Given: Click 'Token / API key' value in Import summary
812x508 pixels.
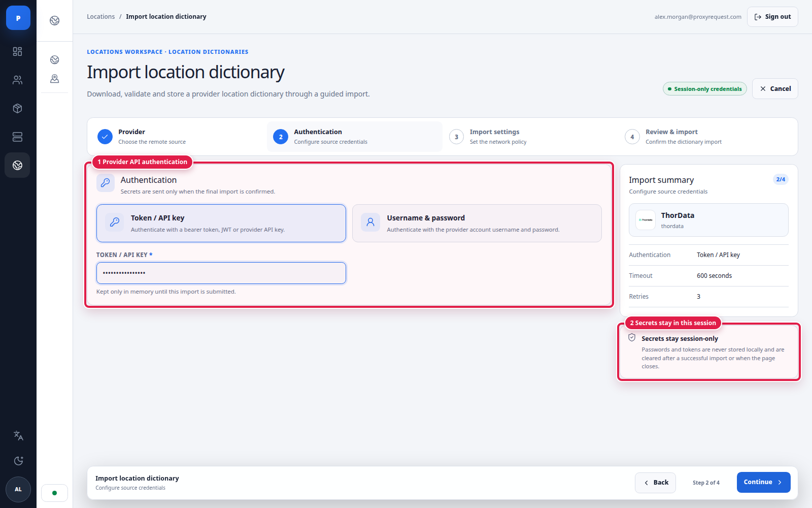Looking at the screenshot, I should point(718,255).
